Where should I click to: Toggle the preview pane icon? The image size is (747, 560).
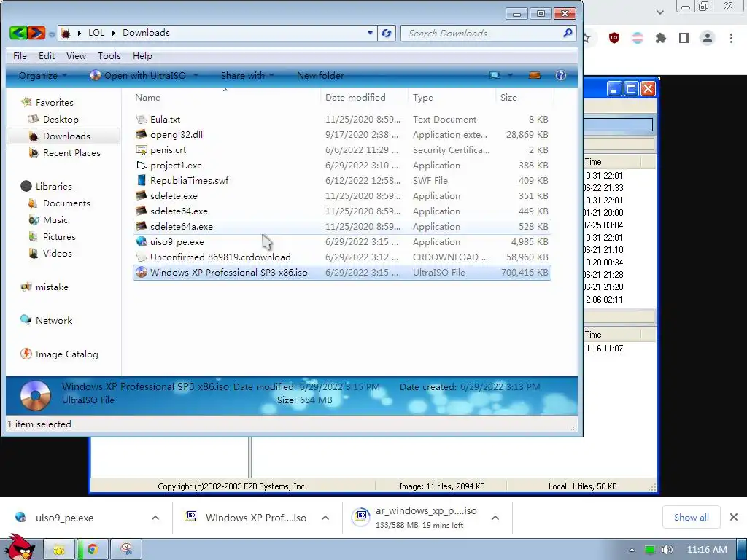tap(535, 75)
